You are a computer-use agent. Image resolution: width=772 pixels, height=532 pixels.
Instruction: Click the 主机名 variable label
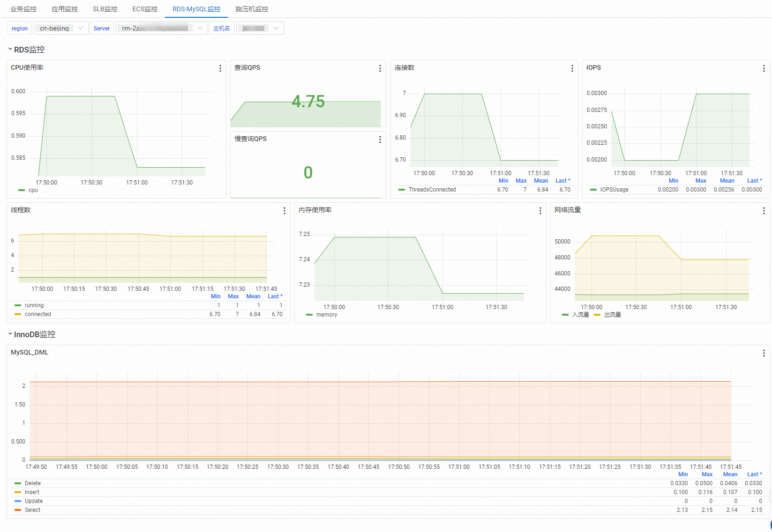point(222,28)
